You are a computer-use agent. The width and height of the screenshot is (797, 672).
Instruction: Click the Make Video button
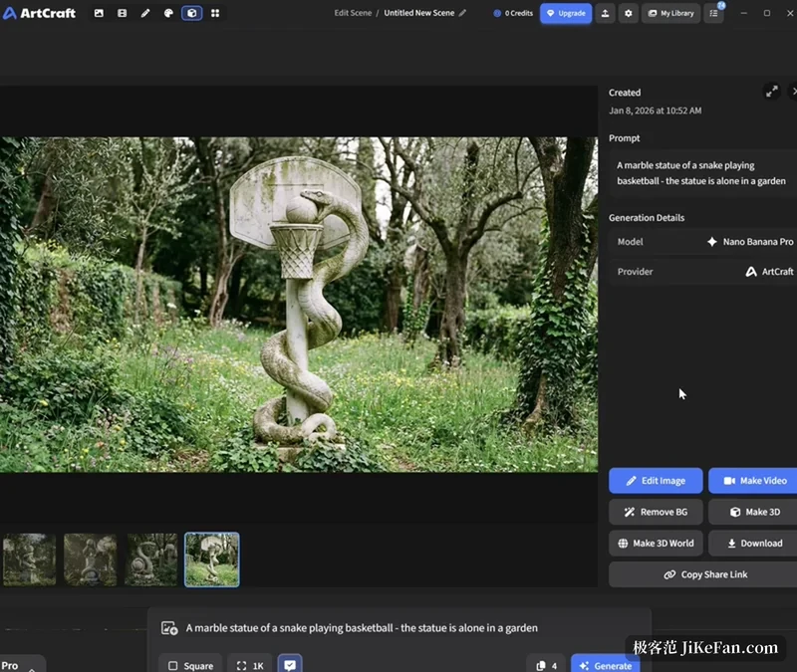[755, 481]
